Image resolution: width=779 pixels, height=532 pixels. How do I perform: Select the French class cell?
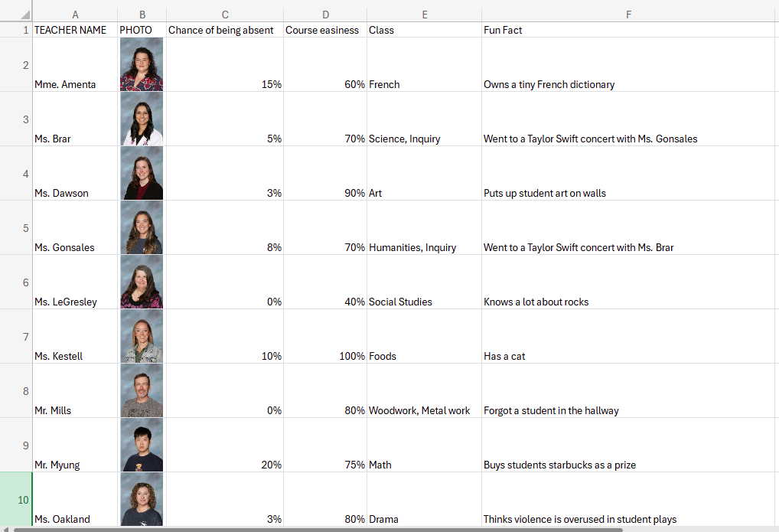(424, 64)
